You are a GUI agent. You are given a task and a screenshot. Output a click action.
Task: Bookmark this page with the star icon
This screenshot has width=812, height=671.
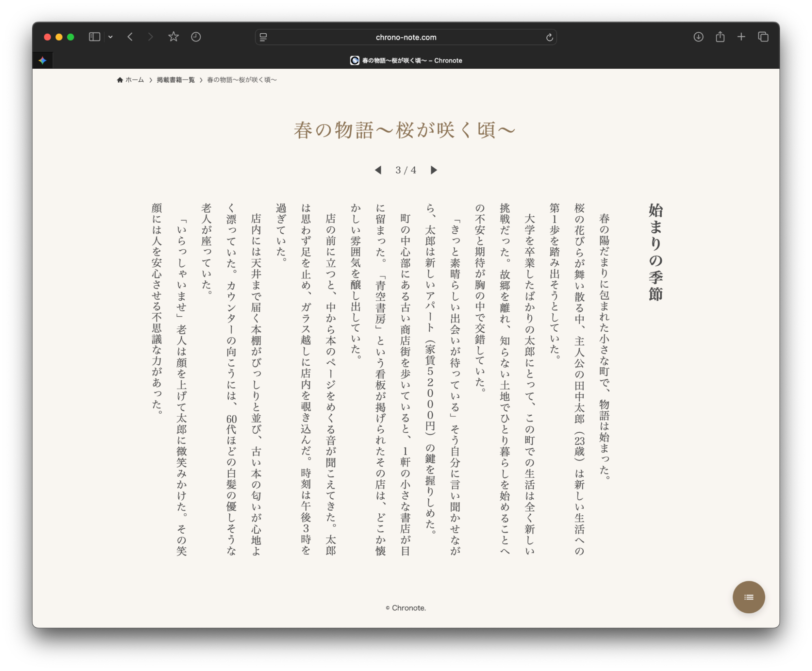point(173,37)
